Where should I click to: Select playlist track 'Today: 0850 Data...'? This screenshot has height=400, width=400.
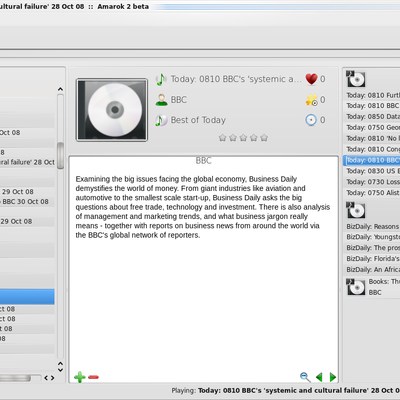pos(372,117)
